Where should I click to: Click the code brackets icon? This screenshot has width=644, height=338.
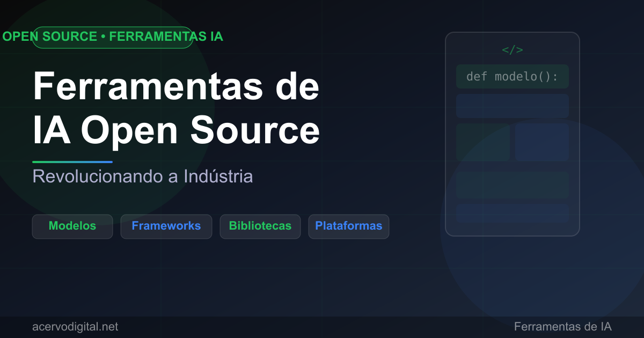513,50
